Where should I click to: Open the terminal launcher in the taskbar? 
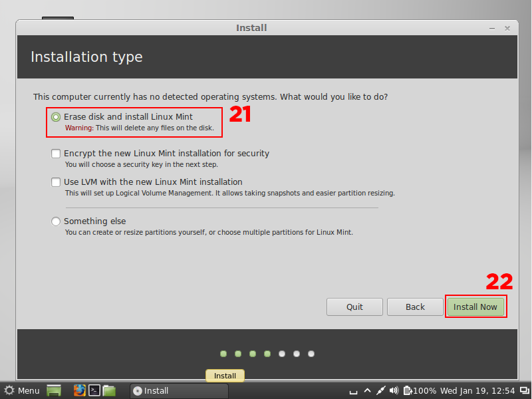[94, 390]
